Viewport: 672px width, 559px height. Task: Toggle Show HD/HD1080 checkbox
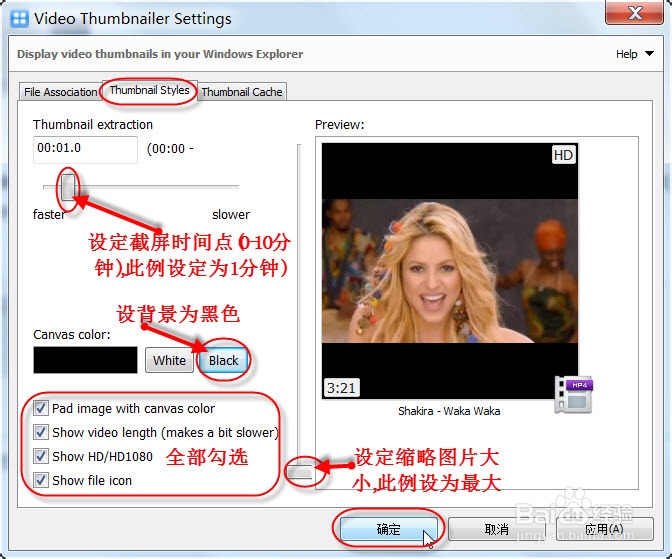pyautogui.click(x=41, y=456)
